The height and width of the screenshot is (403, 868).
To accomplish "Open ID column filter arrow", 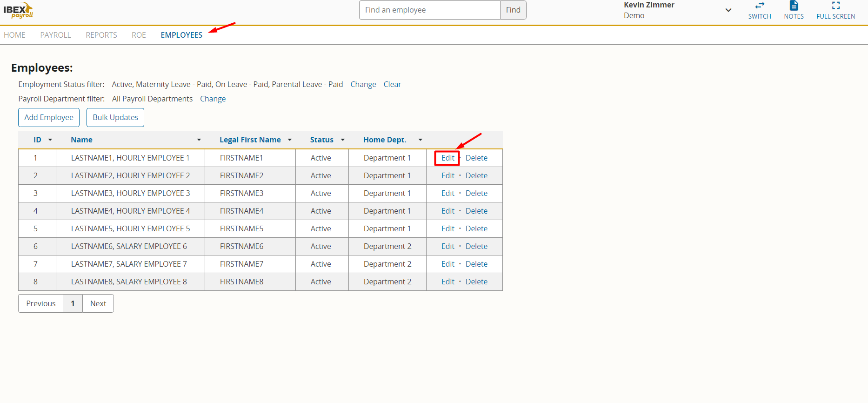I will tap(50, 140).
